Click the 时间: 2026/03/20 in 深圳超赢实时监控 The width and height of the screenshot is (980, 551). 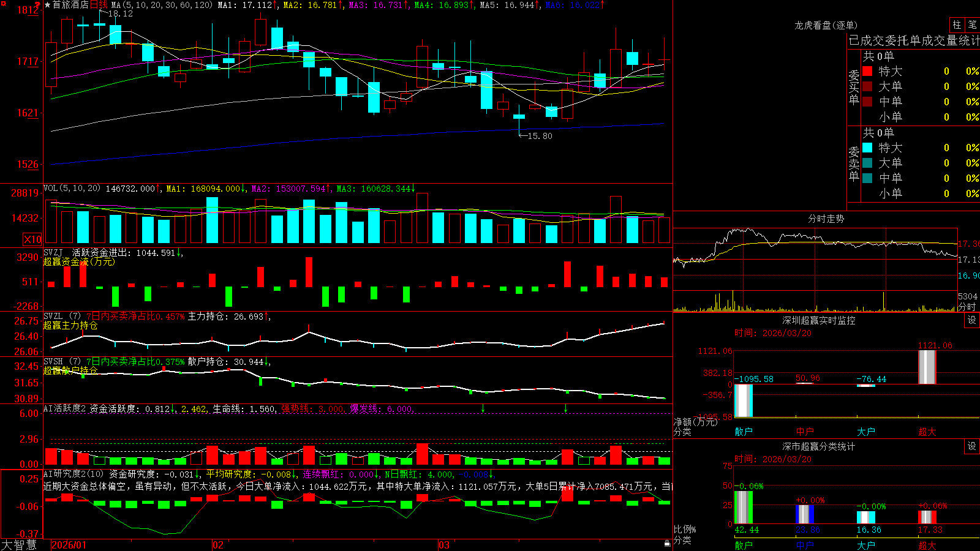[x=773, y=333]
